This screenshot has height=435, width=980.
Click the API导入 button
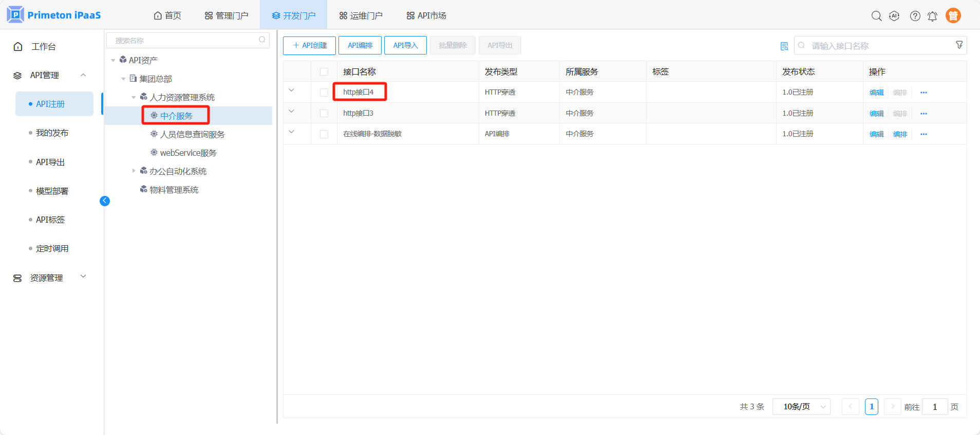click(x=405, y=45)
